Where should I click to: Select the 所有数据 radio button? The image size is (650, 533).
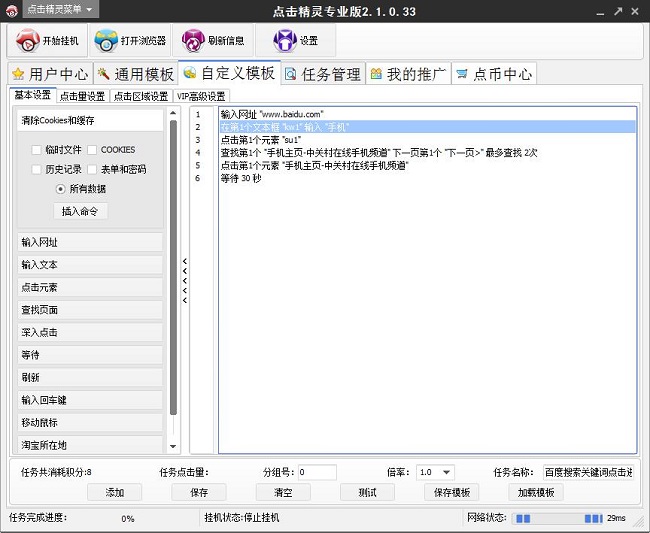coord(61,189)
